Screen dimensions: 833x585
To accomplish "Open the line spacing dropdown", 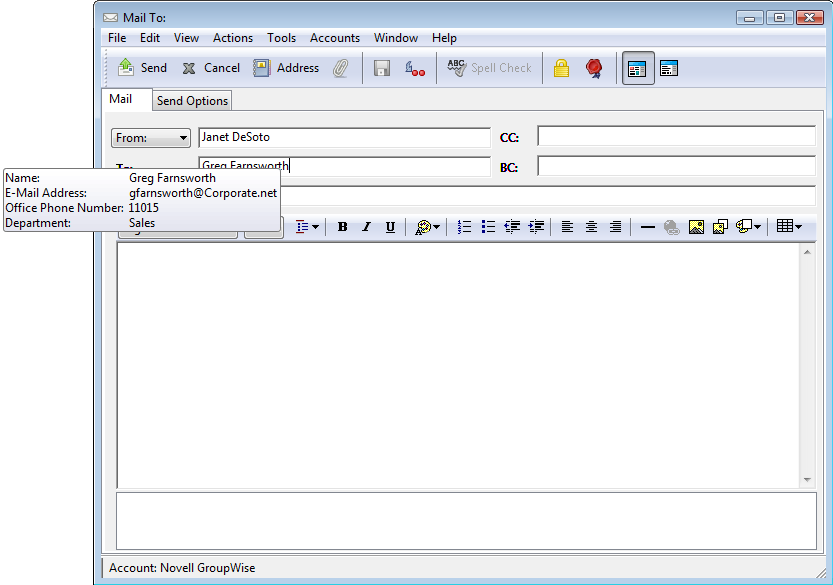I will coord(307,227).
